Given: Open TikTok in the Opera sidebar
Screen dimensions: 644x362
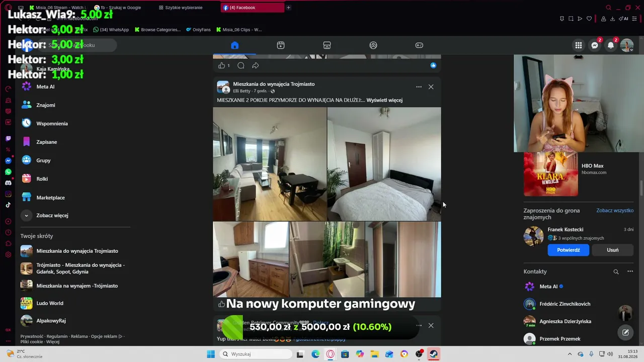Looking at the screenshot, I should [8, 205].
